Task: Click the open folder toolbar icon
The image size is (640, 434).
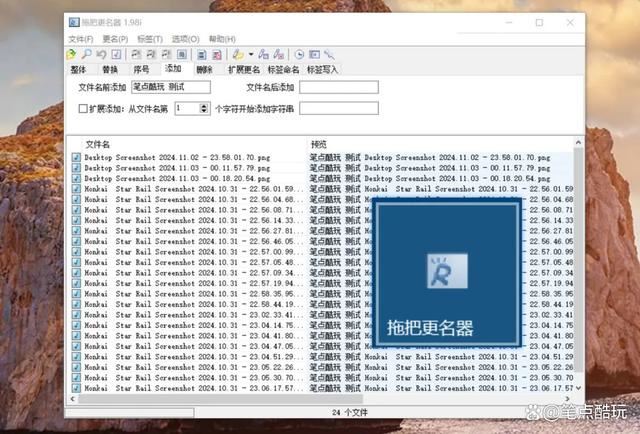Action: 73,53
